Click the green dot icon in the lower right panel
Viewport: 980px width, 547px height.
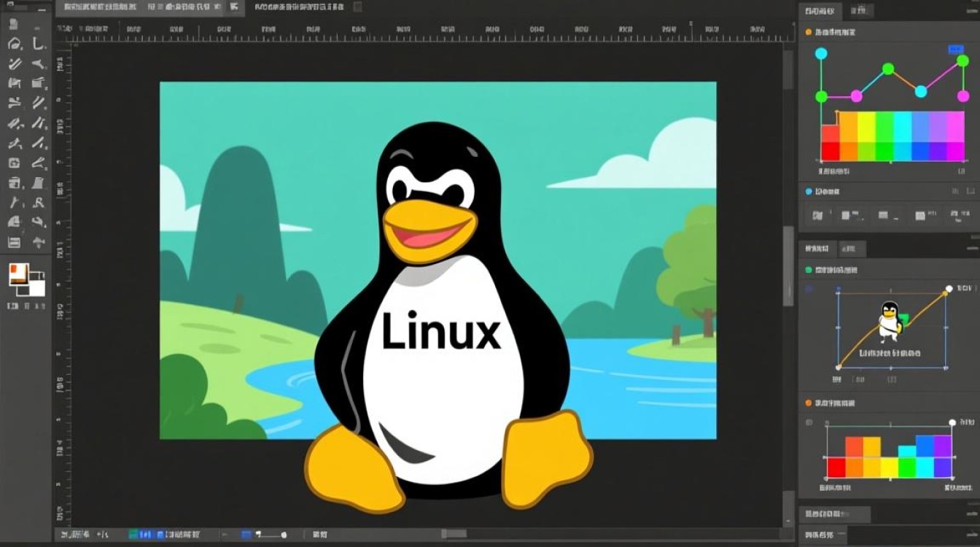click(809, 269)
